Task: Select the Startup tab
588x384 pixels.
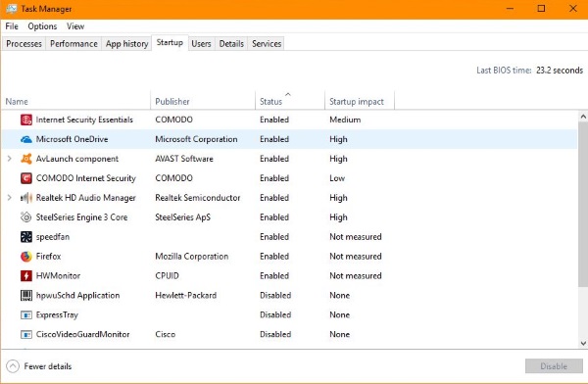Action: point(170,42)
